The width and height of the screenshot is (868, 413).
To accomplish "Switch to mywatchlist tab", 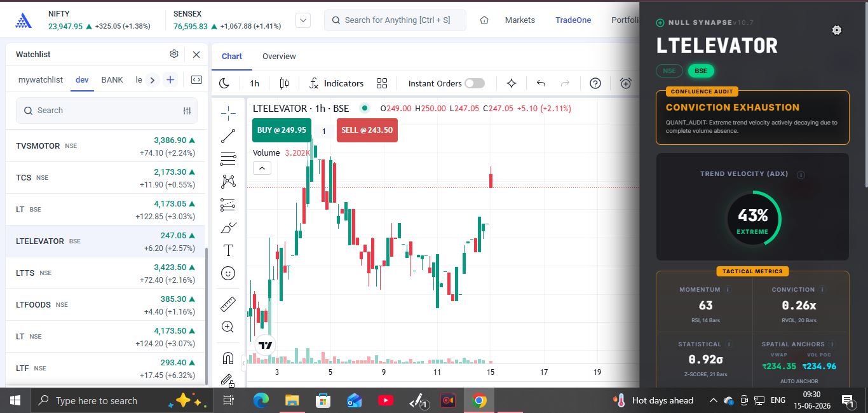I will 41,79.
